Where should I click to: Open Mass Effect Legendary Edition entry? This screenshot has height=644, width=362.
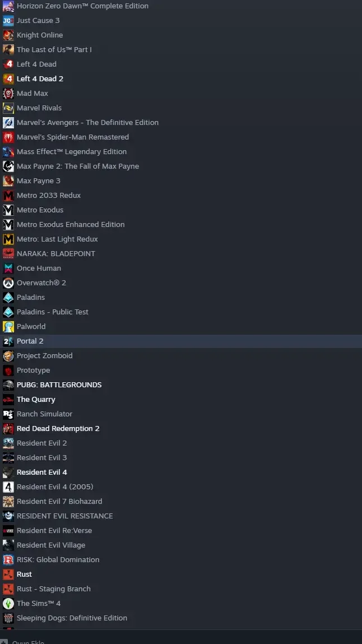coord(181,152)
